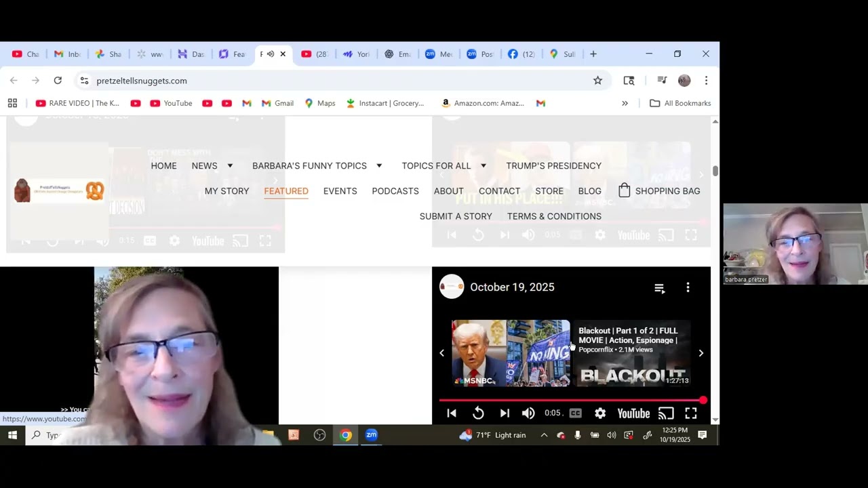The width and height of the screenshot is (868, 488).
Task: Open the MY STORY page
Action: (x=226, y=191)
